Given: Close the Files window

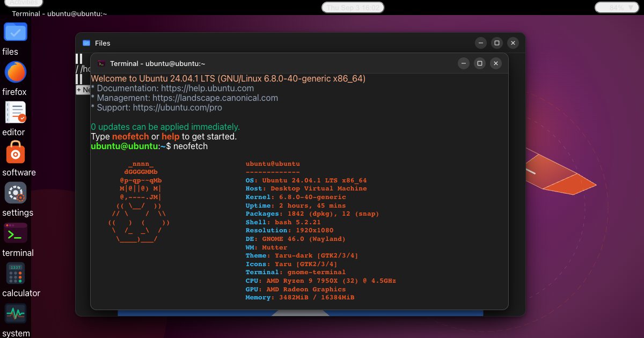Looking at the screenshot, I should [x=513, y=43].
